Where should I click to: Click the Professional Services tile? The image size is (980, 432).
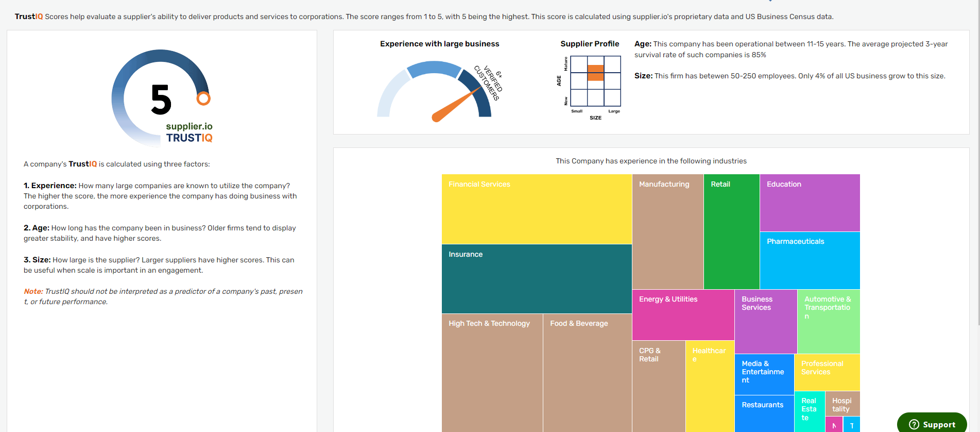click(x=827, y=372)
